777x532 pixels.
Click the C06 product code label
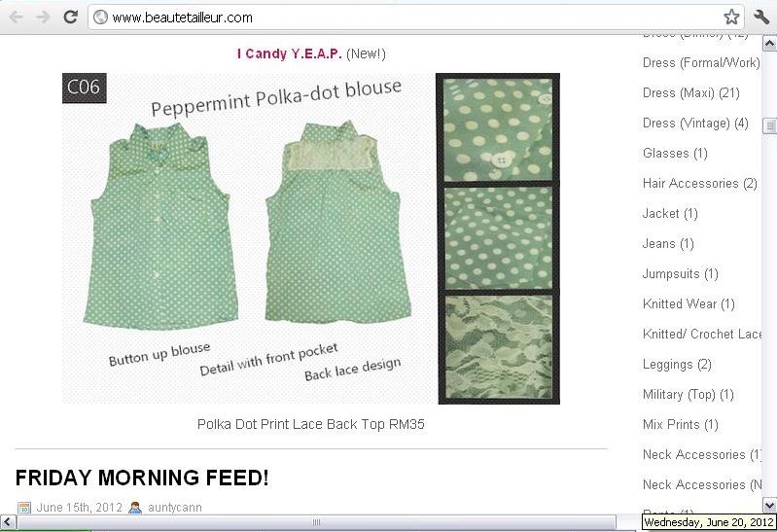tap(85, 88)
